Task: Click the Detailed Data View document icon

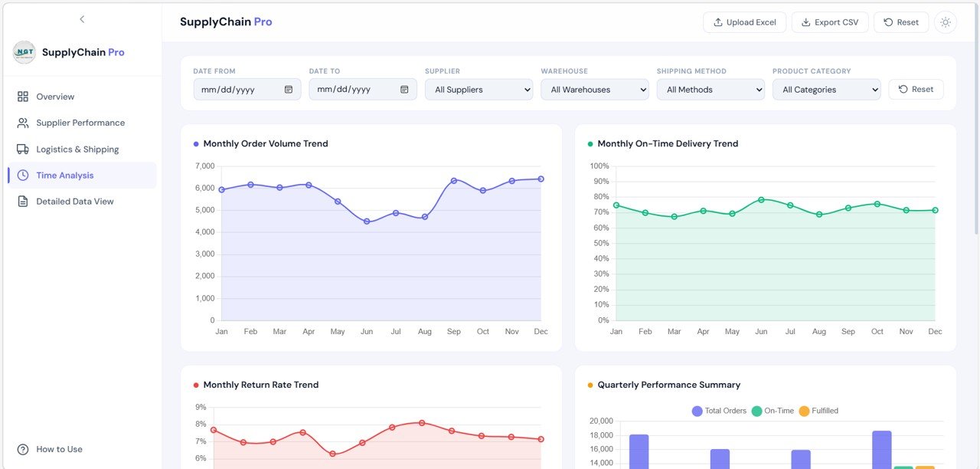Action: pyautogui.click(x=23, y=202)
